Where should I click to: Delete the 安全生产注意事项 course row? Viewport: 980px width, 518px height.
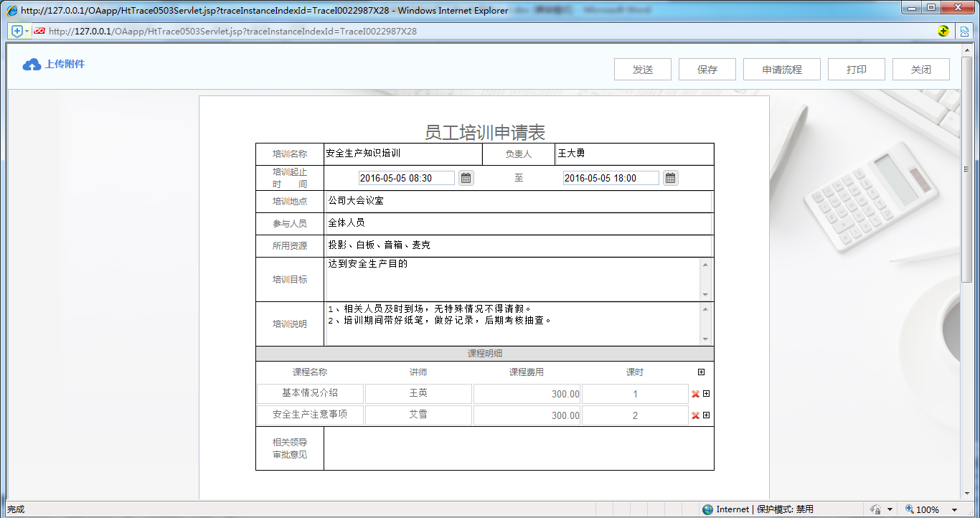[x=694, y=415]
